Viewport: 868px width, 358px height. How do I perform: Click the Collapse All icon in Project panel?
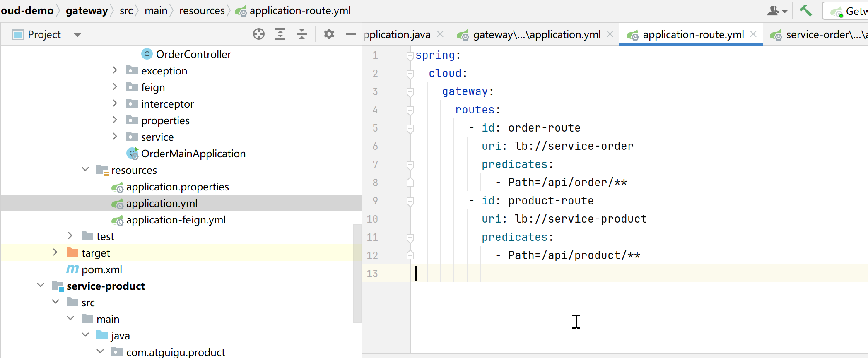point(302,34)
